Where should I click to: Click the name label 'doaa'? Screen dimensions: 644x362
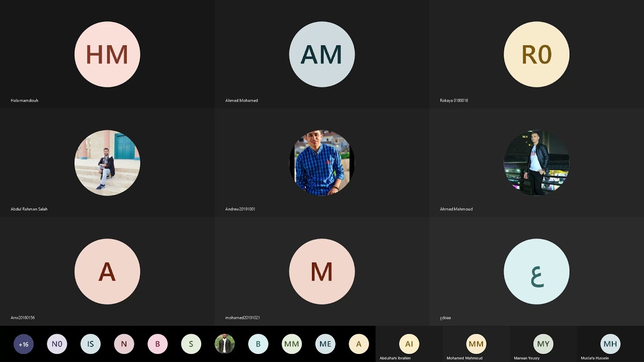click(445, 318)
